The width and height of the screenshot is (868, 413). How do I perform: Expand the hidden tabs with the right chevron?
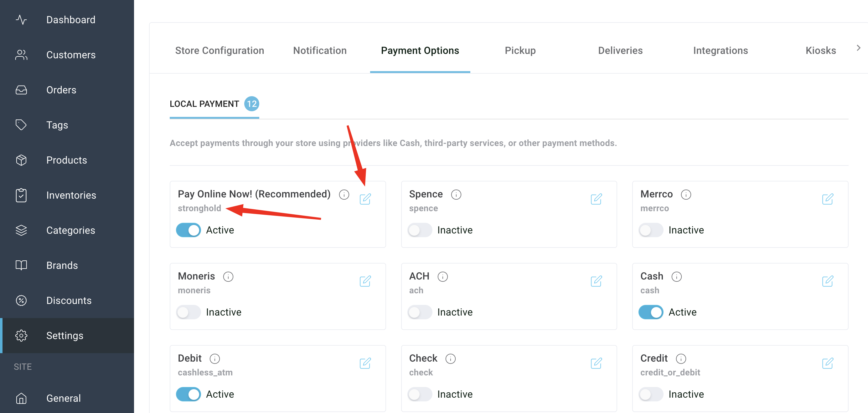(x=859, y=48)
